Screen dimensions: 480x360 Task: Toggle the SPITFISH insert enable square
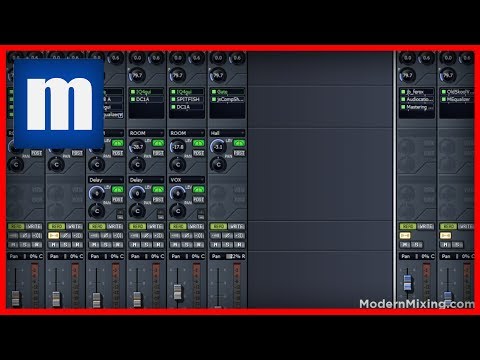[x=173, y=99]
